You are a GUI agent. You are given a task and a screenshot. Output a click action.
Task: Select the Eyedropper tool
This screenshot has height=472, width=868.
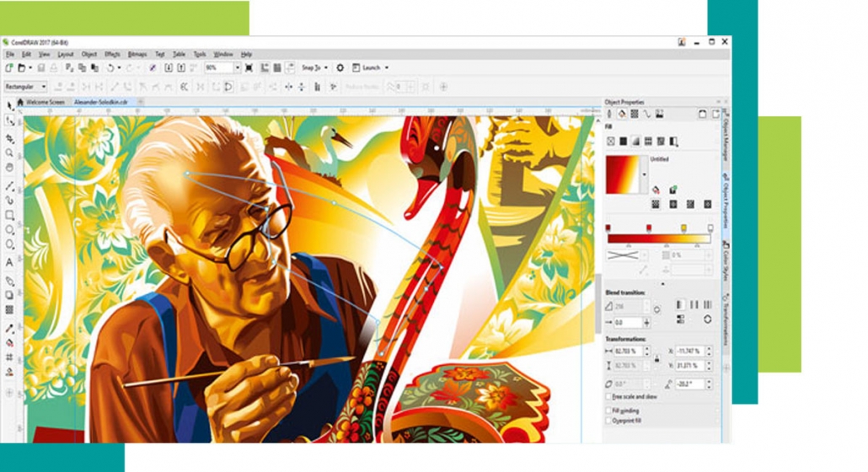(x=9, y=328)
